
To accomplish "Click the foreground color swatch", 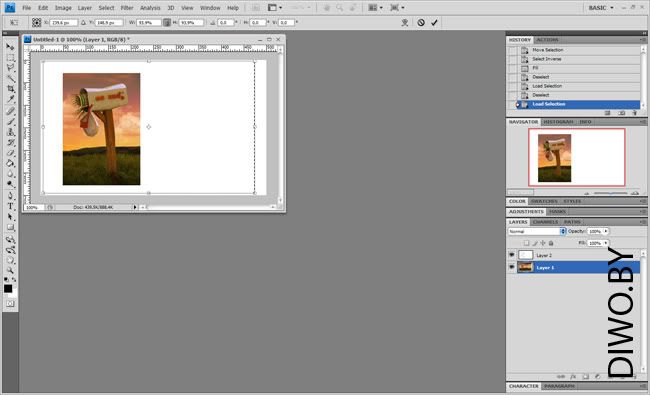I will tap(8, 289).
